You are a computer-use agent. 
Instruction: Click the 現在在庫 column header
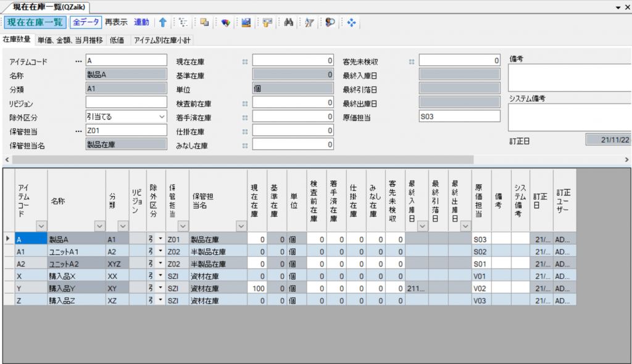[257, 201]
